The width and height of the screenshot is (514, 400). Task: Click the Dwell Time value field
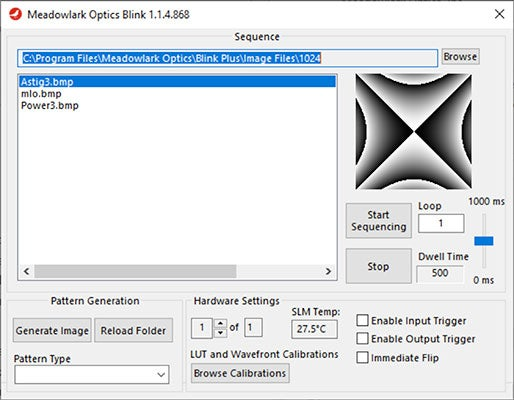pos(440,273)
